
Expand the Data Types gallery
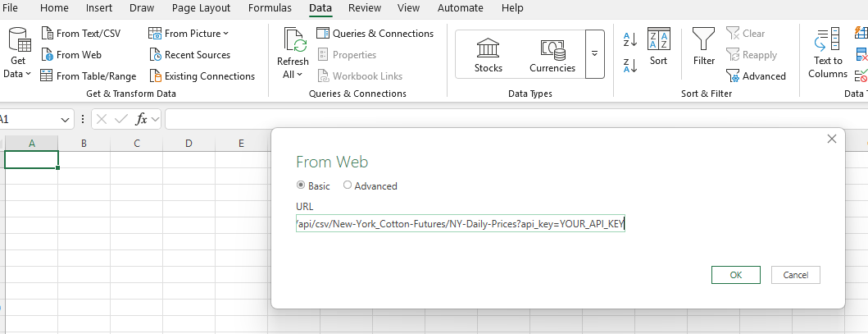coord(594,54)
